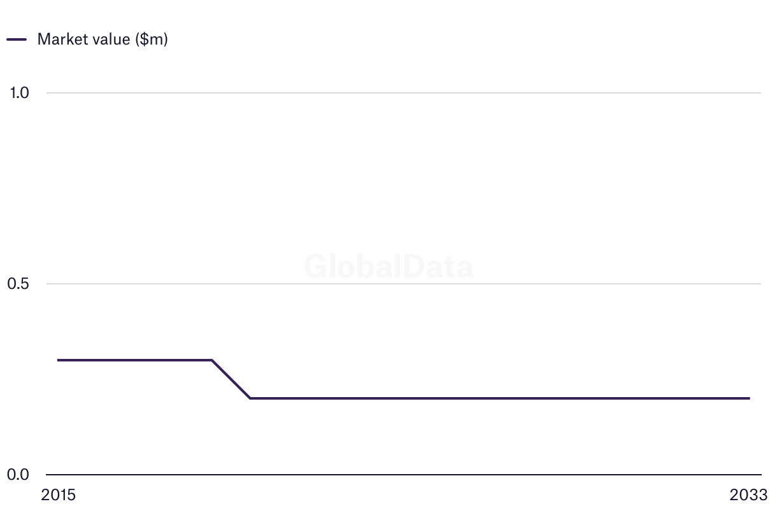This screenshot has width=777, height=532.
Task: Click the flat line segment at 0.3 level
Action: [134, 360]
